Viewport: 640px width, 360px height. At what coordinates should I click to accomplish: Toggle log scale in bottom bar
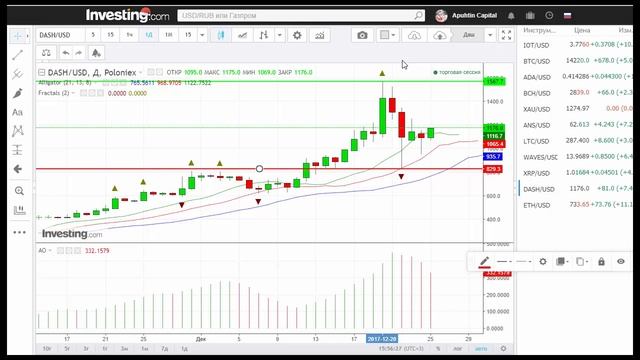458,349
